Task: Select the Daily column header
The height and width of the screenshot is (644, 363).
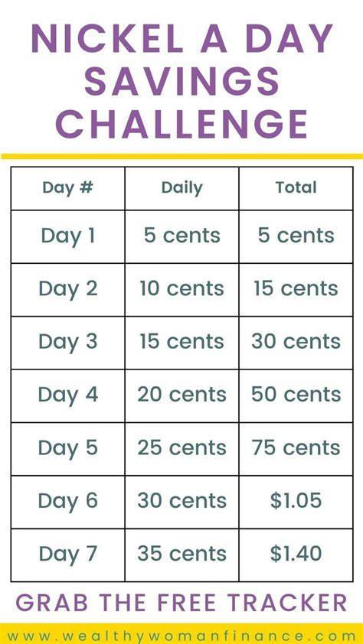Action: [181, 188]
